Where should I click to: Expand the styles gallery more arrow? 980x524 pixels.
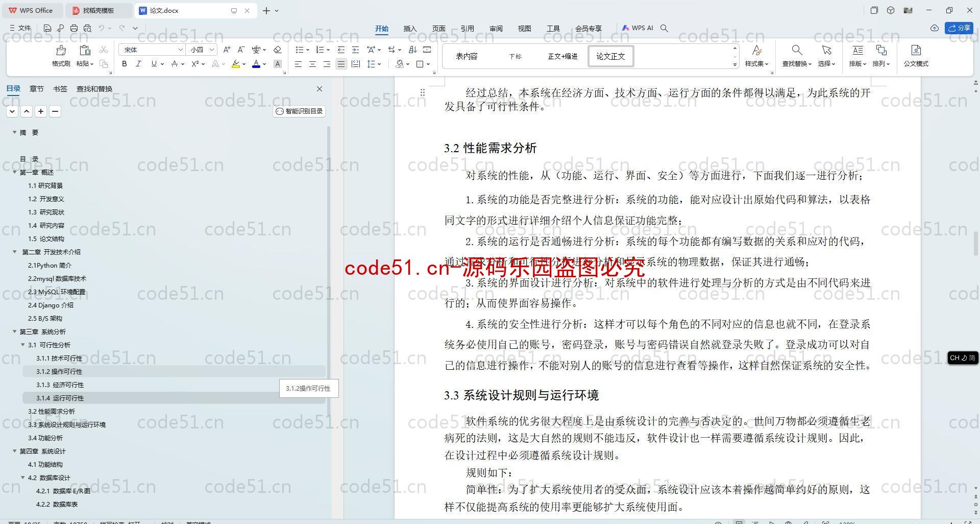click(735, 64)
